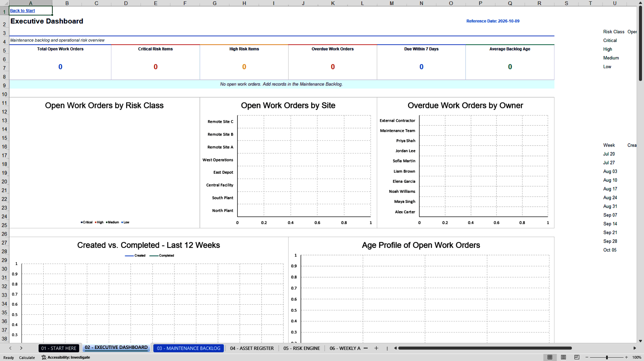Click Created legend entry in line chart
Viewport: 644px width, 361px height.
(x=135, y=256)
